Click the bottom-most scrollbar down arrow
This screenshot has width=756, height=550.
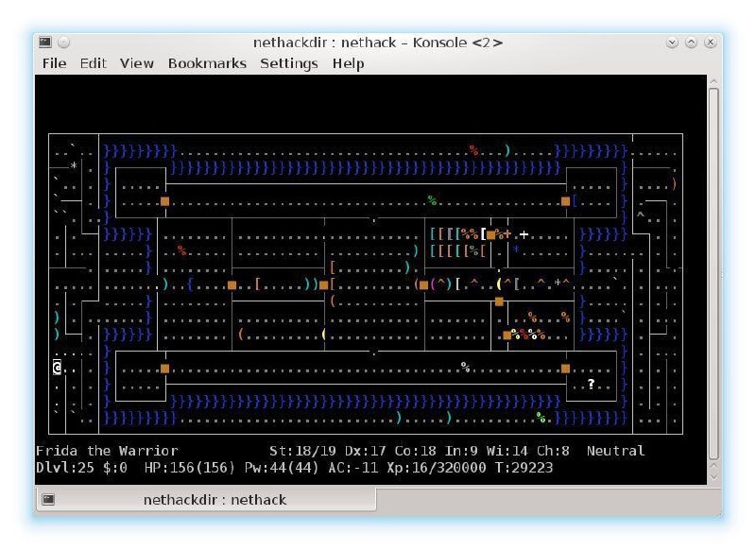[714, 477]
